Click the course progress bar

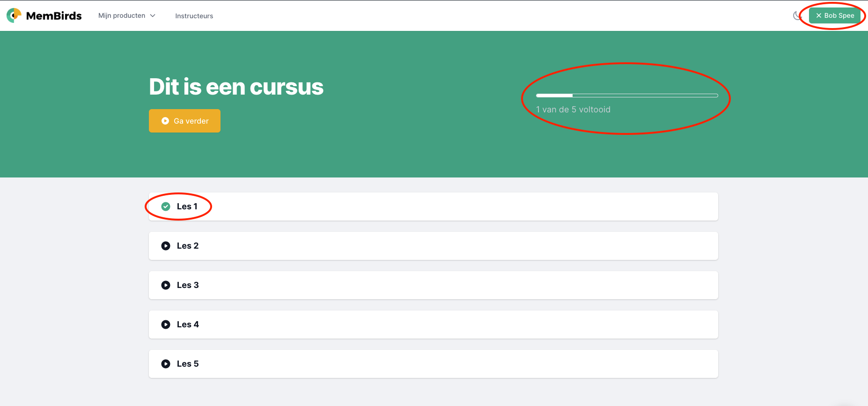627,96
